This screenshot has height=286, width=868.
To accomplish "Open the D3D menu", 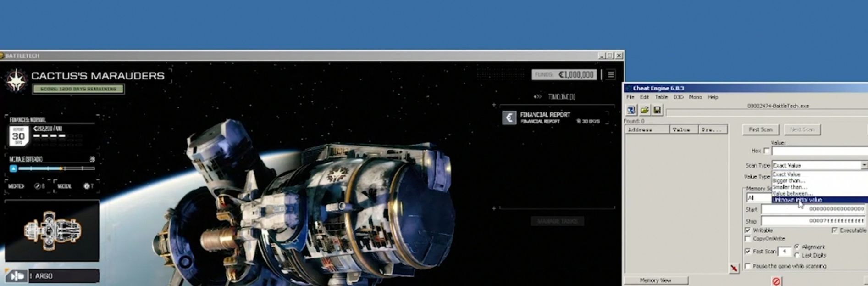I will click(x=678, y=97).
